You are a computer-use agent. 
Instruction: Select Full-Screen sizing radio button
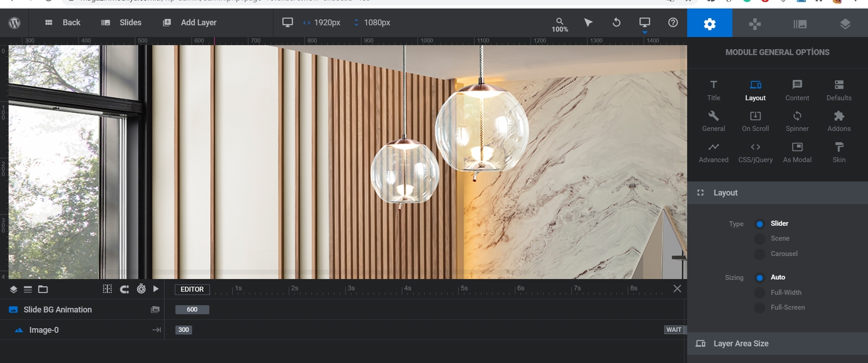click(760, 308)
